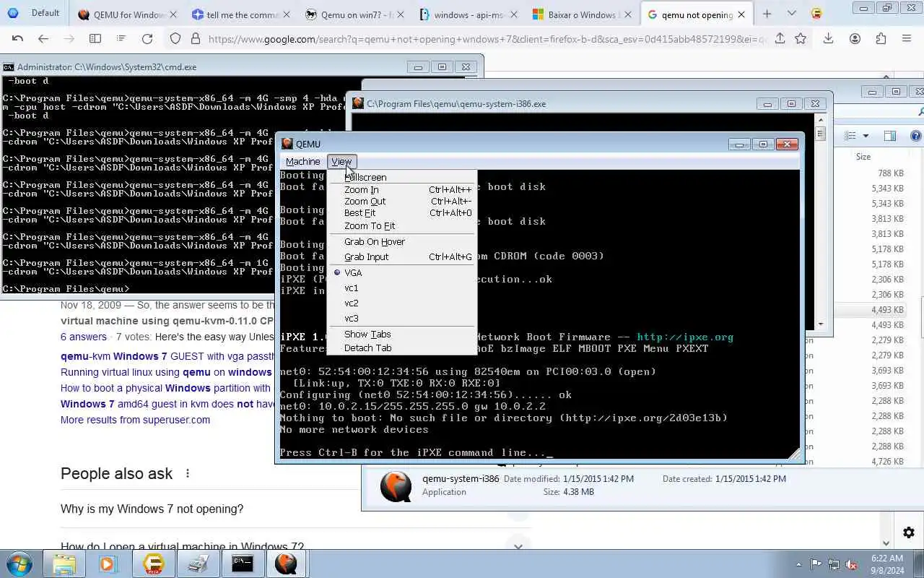This screenshot has width=924, height=578.
Task: Open 'Running virtual linux using qemu' link
Action: 166,372
